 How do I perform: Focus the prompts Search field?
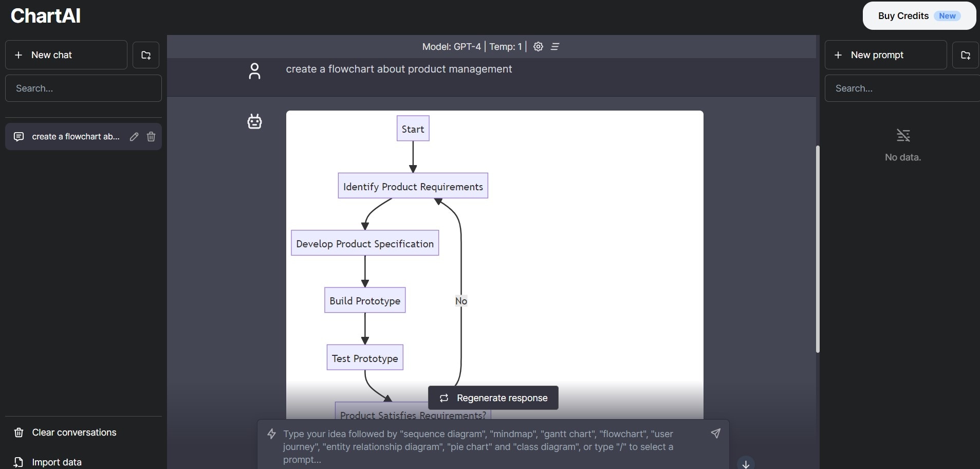tap(902, 88)
